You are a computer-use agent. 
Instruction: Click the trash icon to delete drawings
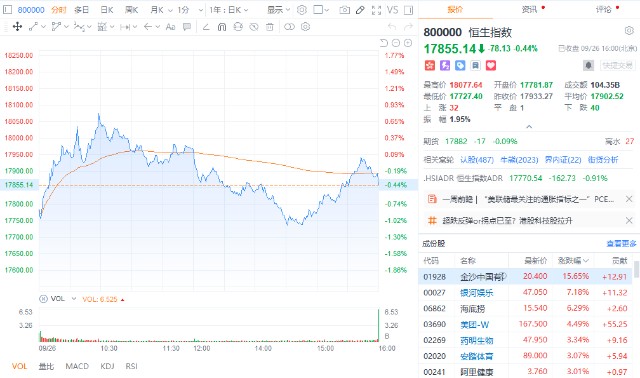[269, 27]
